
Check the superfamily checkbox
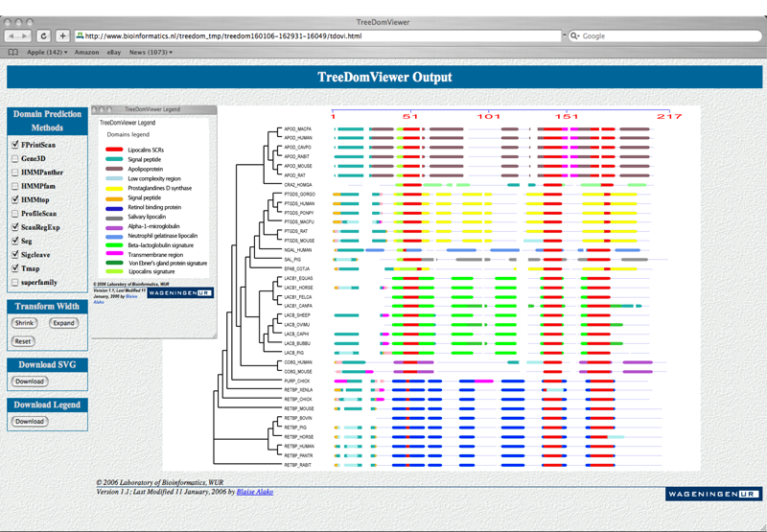coord(14,282)
